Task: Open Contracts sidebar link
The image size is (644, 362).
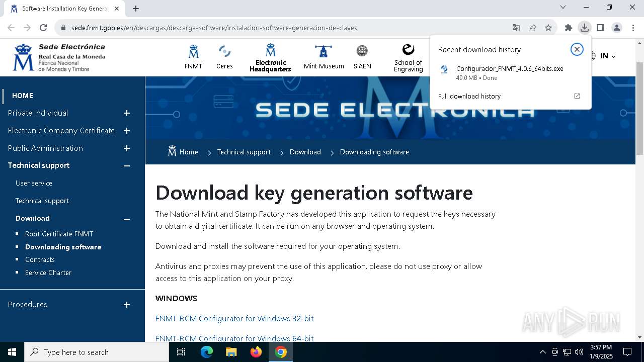Action: point(40,259)
